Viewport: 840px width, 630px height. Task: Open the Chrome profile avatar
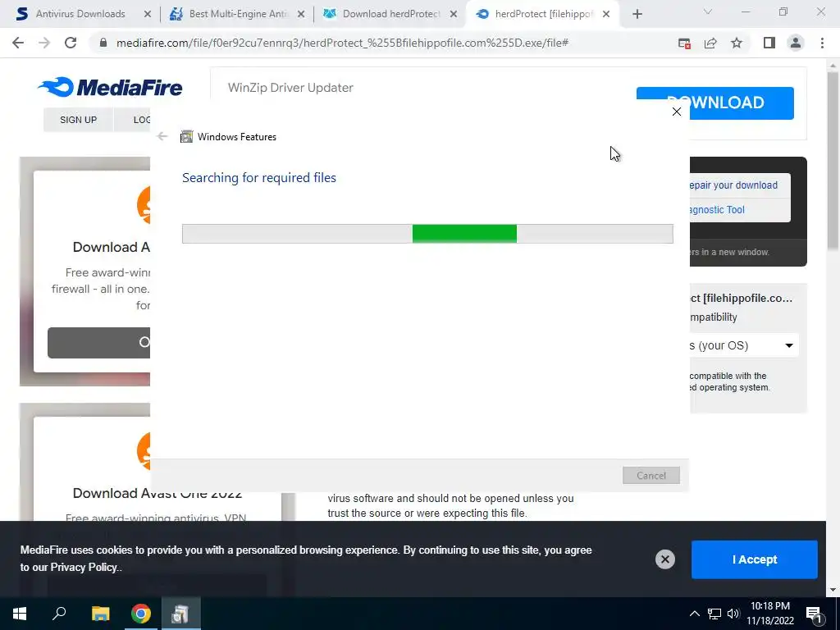click(796, 43)
